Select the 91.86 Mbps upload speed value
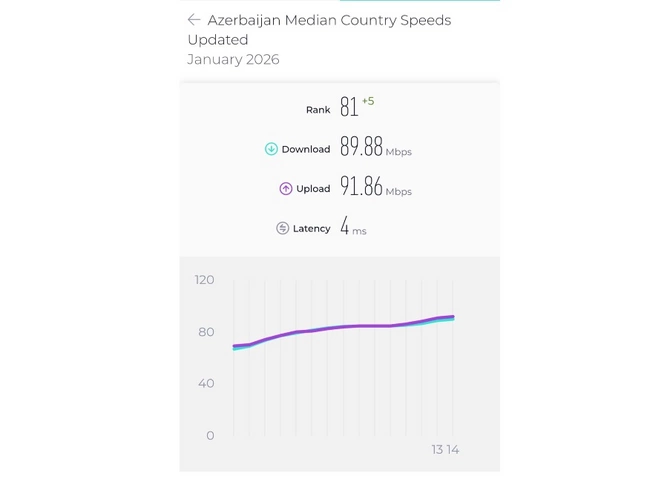 362,187
